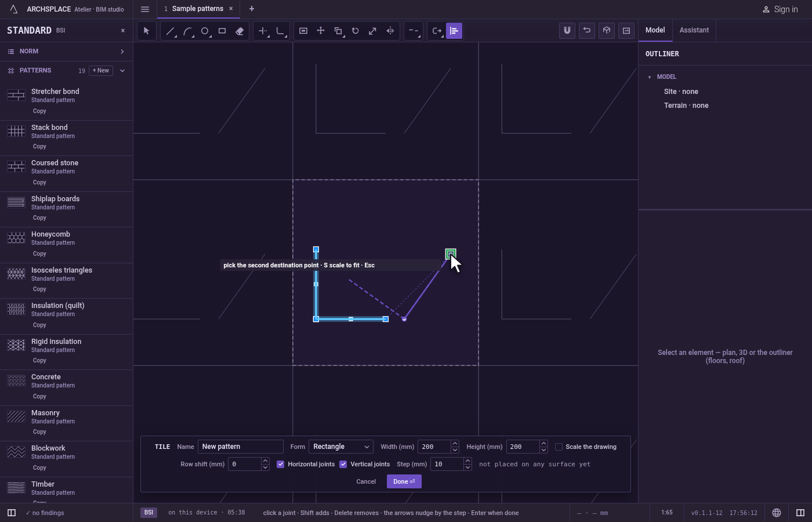This screenshot has width=812, height=522.
Task: Toggle the magnet snapping icon
Action: point(567,31)
